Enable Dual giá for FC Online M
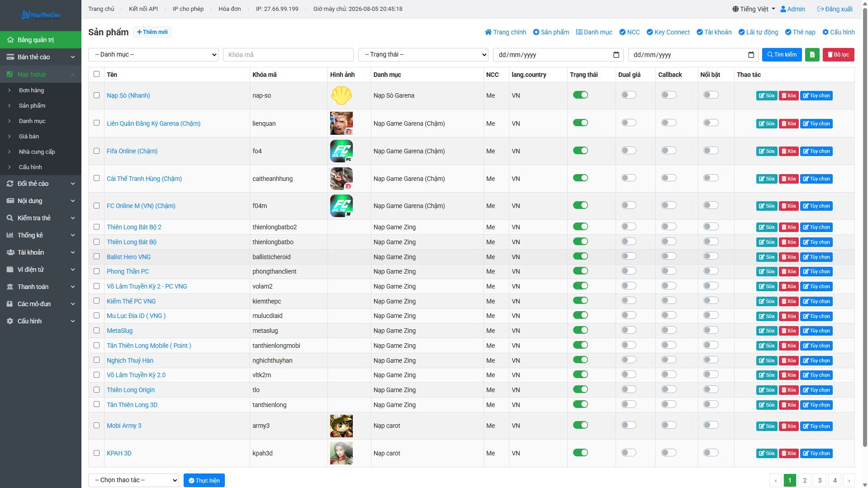 coord(629,205)
